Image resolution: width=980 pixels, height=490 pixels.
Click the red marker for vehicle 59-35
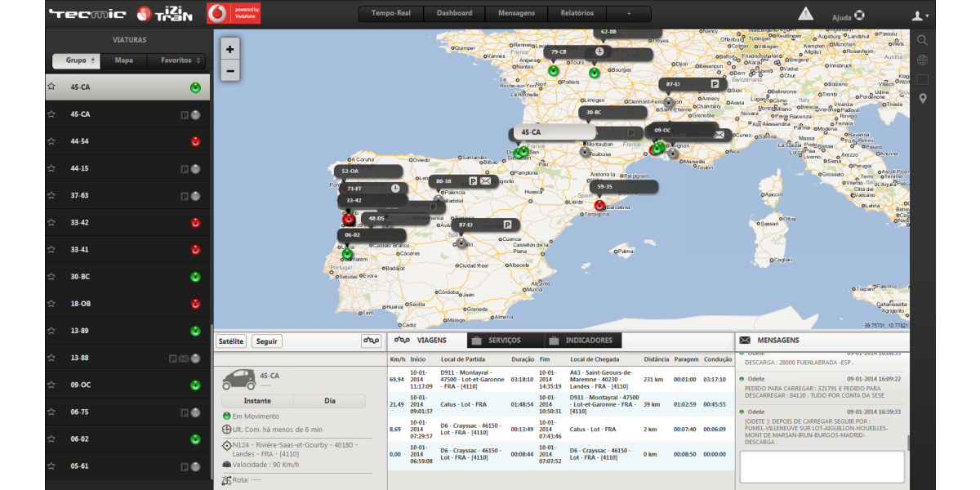[x=599, y=206]
